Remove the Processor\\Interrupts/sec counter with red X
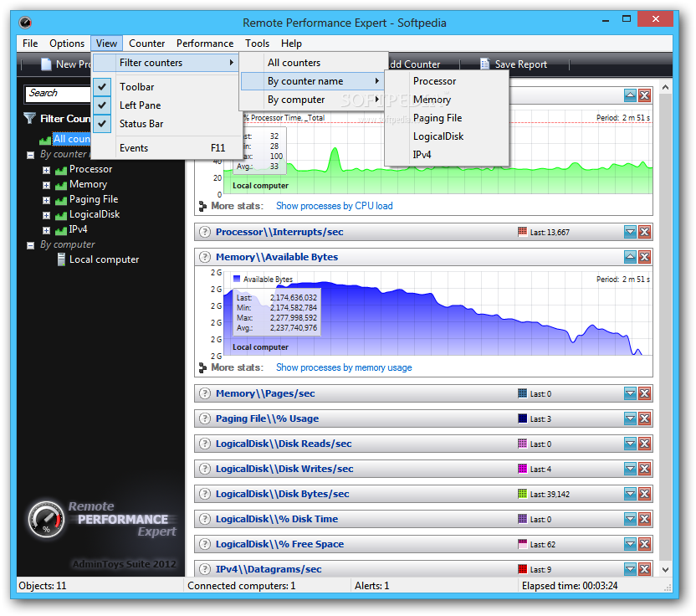The width and height of the screenshot is (696, 616). click(x=644, y=232)
